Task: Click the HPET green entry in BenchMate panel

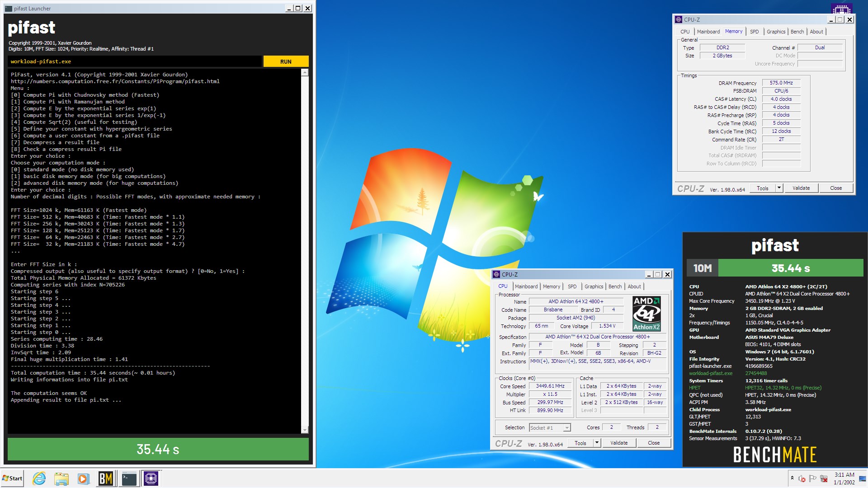Action: pos(694,388)
